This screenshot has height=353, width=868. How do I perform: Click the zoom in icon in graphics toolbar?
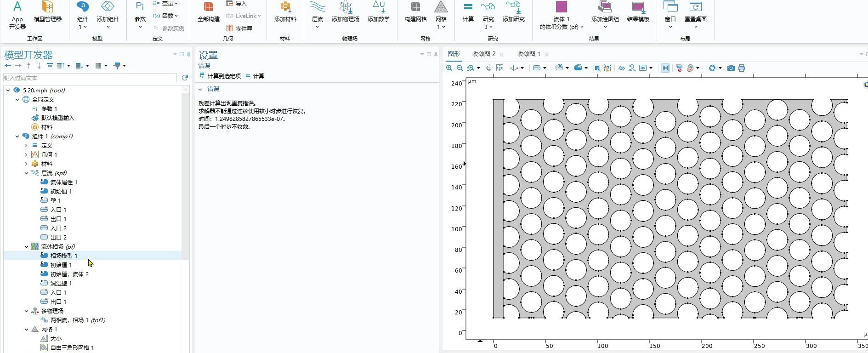pos(449,68)
